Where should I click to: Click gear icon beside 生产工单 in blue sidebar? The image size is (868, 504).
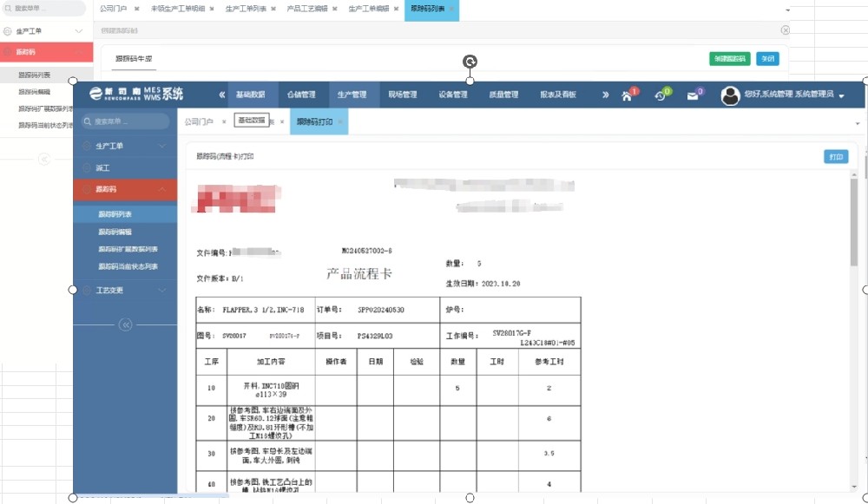[87, 146]
